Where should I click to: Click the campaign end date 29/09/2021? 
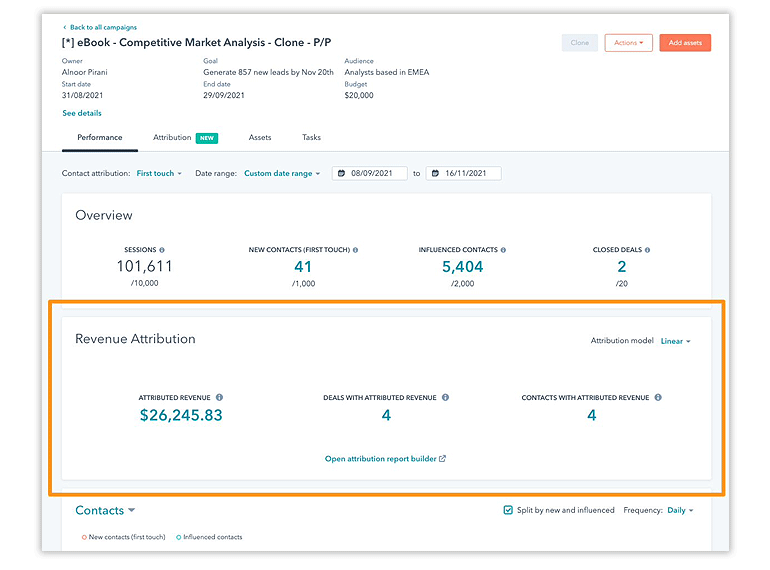click(x=224, y=95)
